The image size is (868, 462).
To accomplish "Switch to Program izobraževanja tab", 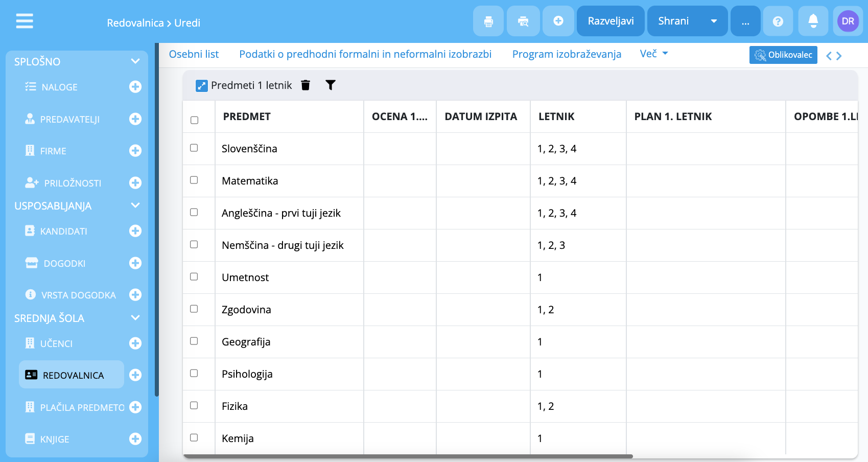I will [x=567, y=54].
